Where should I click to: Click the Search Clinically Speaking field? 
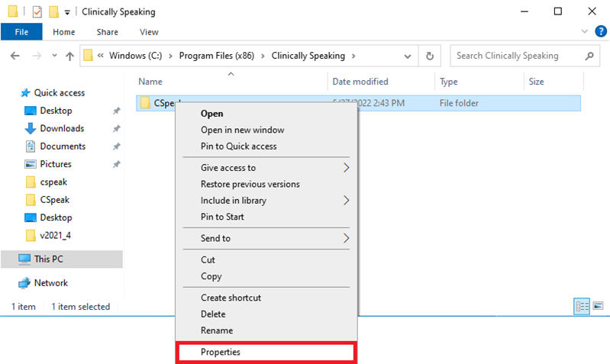[x=515, y=56]
